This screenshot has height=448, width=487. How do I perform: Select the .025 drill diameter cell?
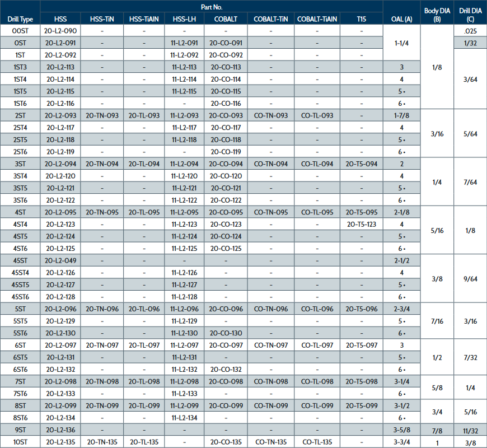471,31
